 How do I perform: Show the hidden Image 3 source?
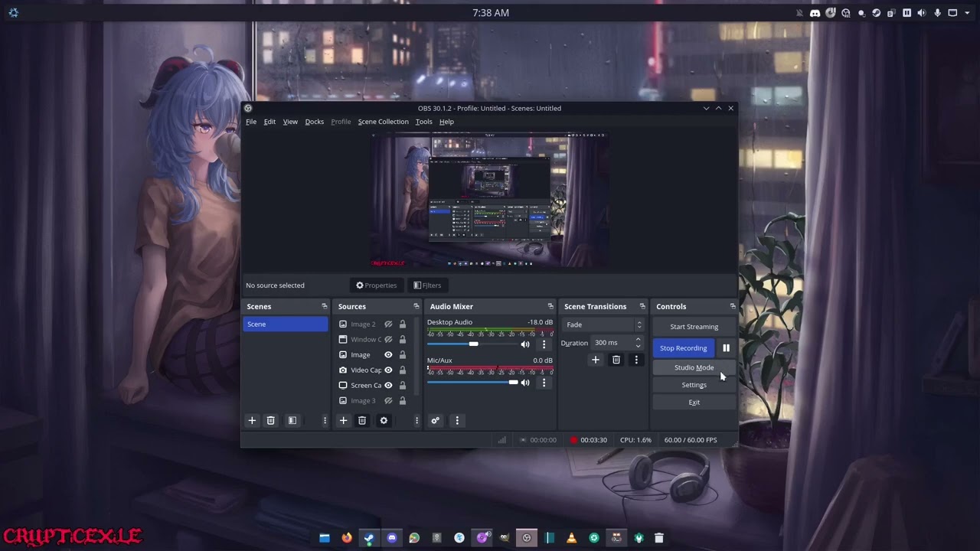388,401
